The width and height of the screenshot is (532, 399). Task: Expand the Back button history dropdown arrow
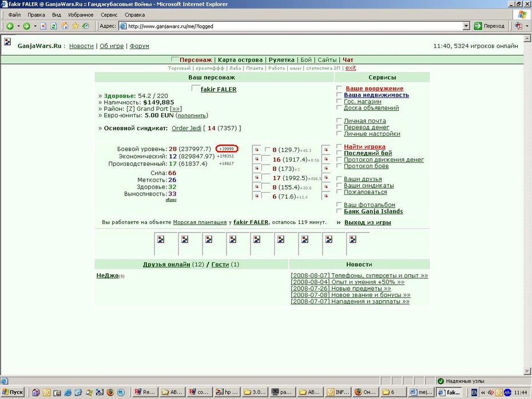(x=18, y=26)
